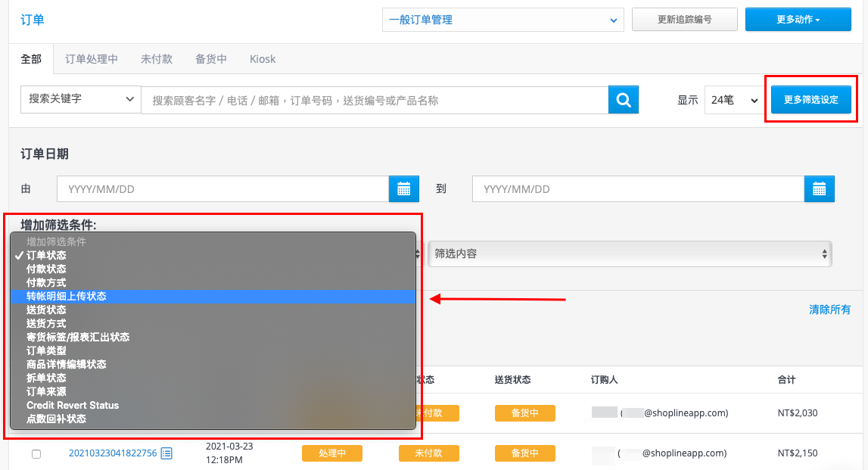Viewport: 868px width, 470px height.
Task: Select 付款状态 in the filter list
Action: 213,269
